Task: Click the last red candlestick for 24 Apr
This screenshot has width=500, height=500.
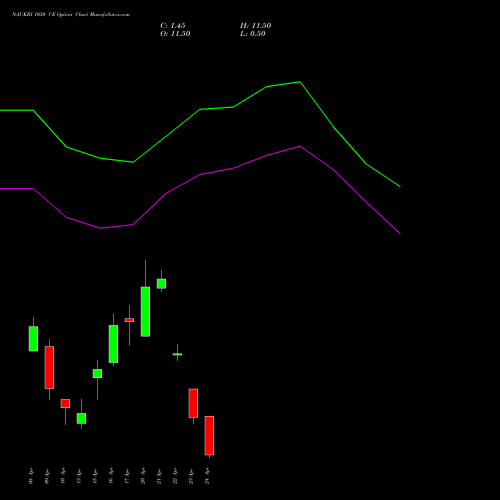Action: coord(209,435)
